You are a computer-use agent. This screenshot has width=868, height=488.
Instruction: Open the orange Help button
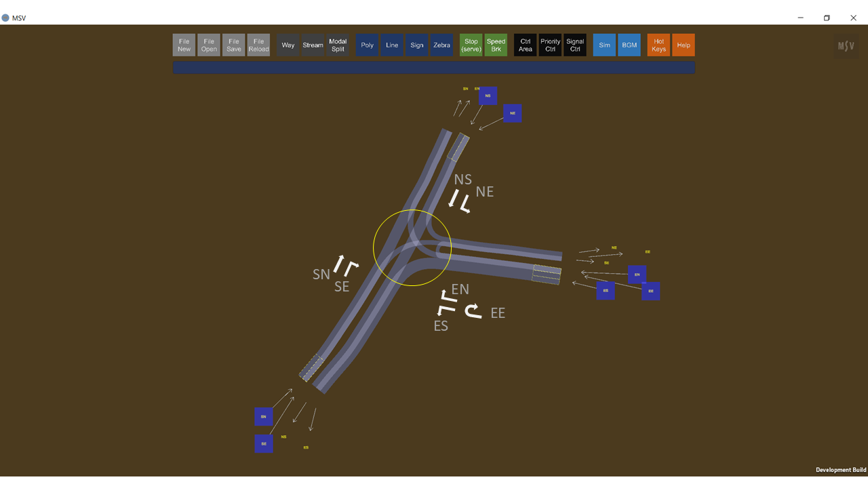[x=684, y=45]
